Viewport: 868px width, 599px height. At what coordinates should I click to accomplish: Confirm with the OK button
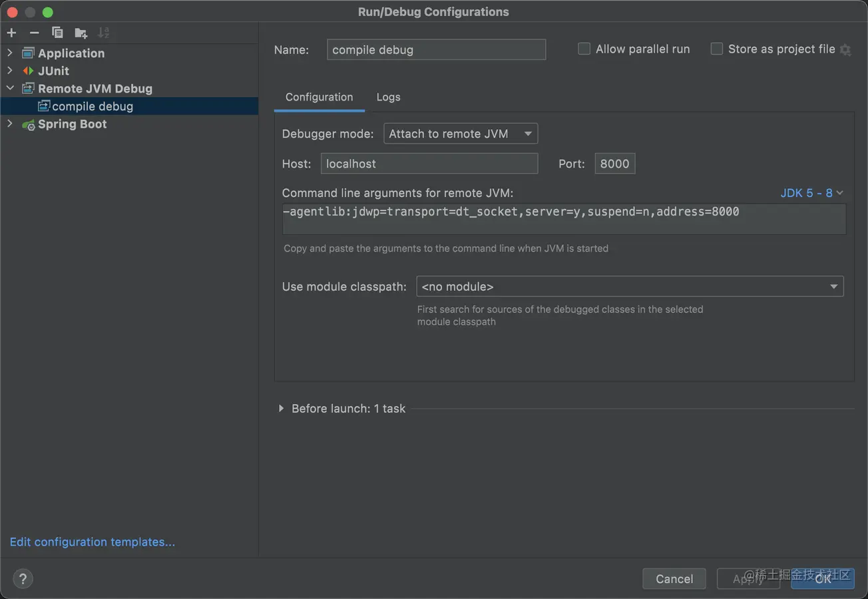(x=823, y=578)
